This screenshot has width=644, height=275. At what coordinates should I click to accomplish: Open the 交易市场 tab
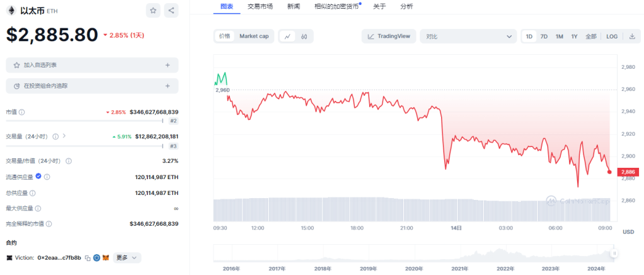260,6
